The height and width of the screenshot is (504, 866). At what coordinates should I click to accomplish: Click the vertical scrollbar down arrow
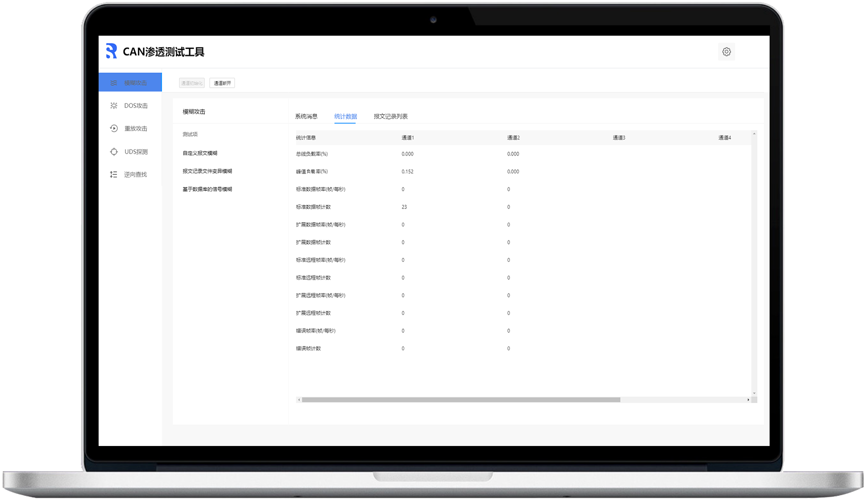click(x=754, y=393)
